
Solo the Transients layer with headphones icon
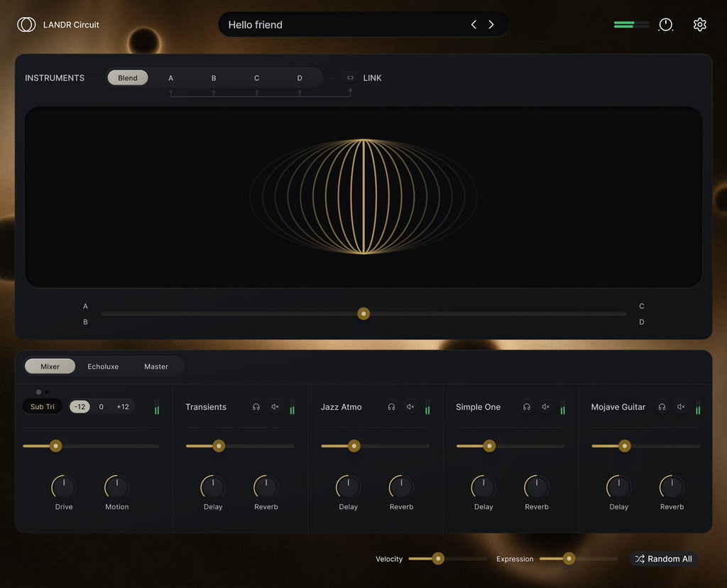(256, 407)
